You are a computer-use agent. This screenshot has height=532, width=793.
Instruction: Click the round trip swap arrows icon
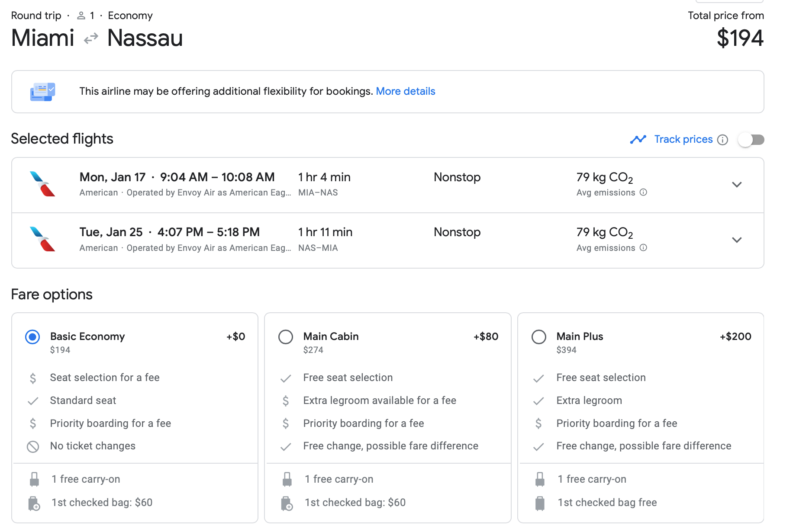click(x=91, y=39)
